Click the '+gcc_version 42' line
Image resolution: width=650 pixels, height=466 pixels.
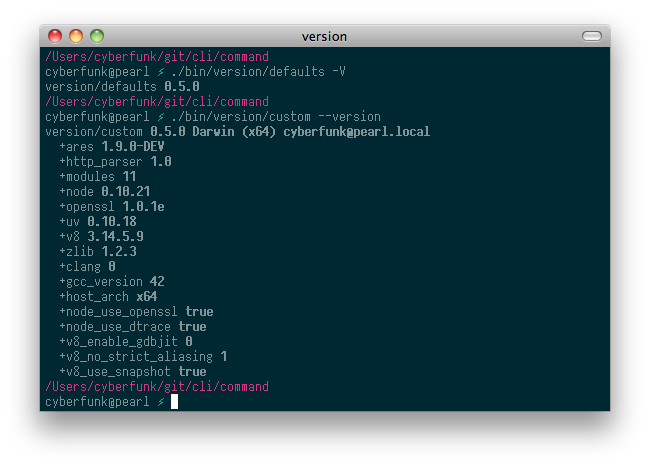pos(112,282)
